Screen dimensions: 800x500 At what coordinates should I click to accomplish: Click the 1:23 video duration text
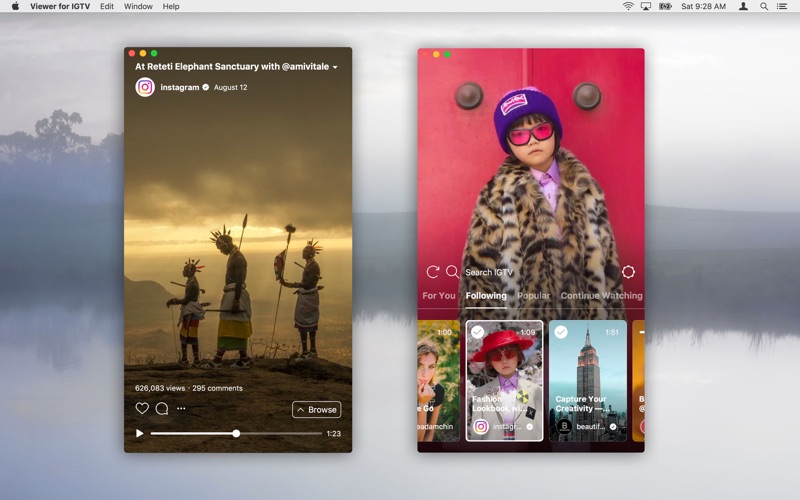334,434
